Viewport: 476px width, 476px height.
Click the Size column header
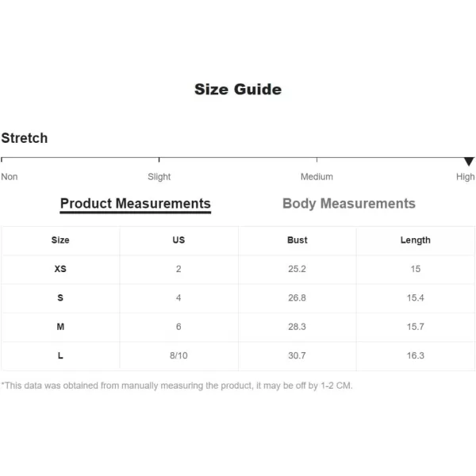pos(60,240)
